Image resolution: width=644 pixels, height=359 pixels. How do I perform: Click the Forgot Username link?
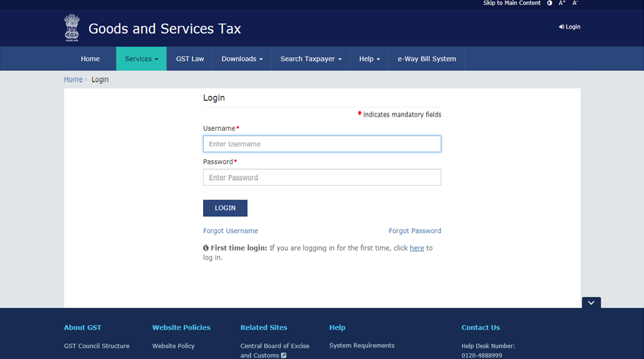(x=230, y=231)
